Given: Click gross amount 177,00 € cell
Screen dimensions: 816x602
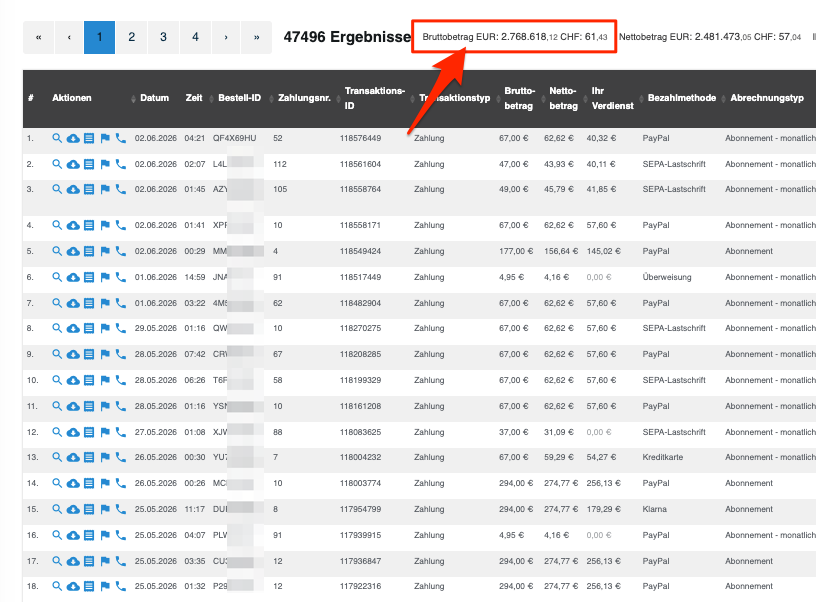Looking at the screenshot, I should coord(516,251).
